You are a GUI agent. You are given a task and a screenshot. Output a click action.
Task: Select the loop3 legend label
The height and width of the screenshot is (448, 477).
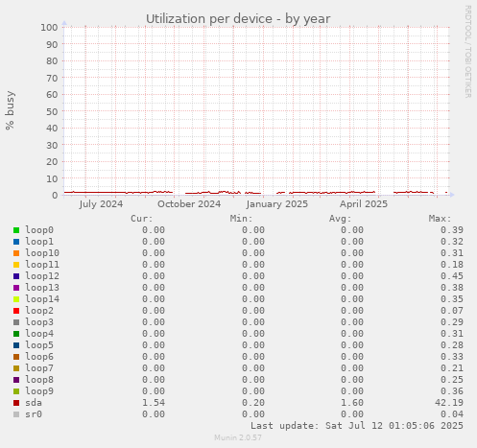point(39,322)
